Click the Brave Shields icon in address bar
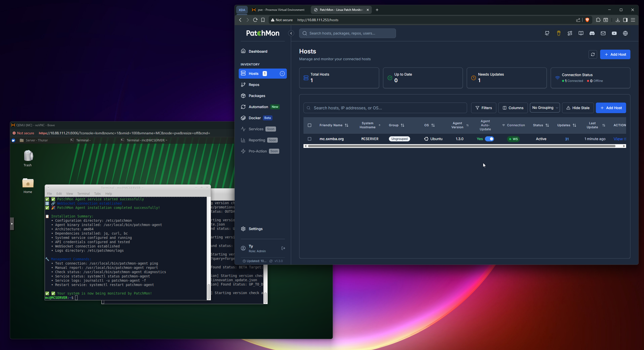The height and width of the screenshot is (350, 644). (587, 20)
